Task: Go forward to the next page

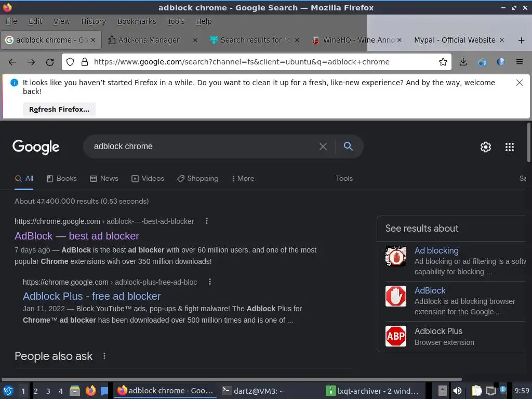Action: [x=31, y=62]
